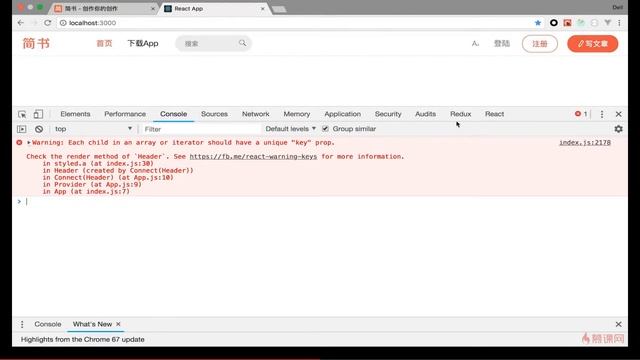
Task: Show the console sidebar icon
Action: (x=22, y=129)
